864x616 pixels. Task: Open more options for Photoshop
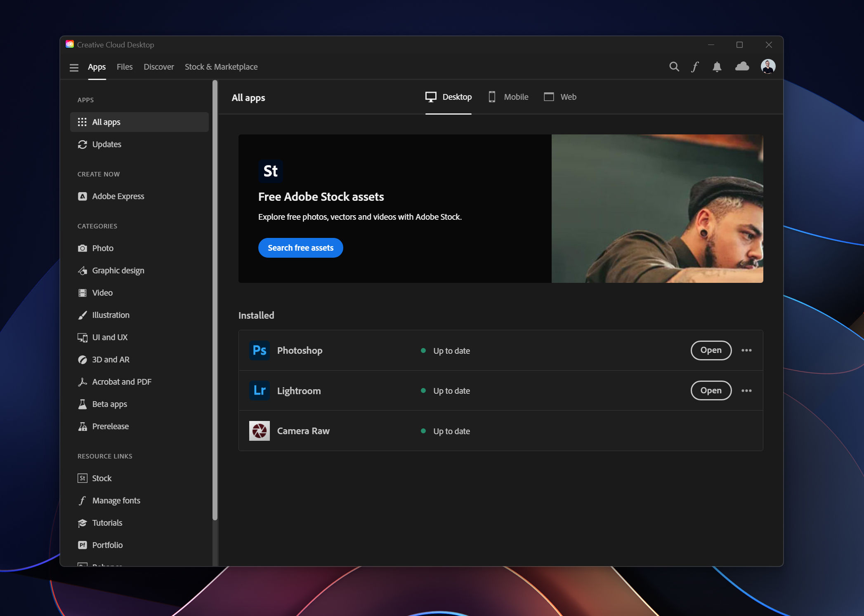(746, 350)
